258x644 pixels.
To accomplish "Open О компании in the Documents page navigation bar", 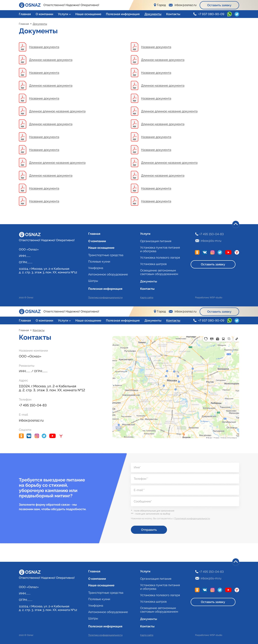I will point(44,14).
